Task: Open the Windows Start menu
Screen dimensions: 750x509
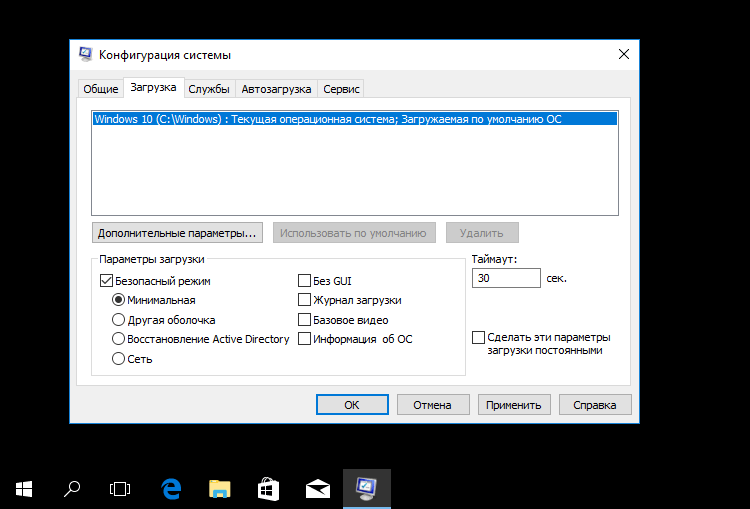Action: point(24,488)
